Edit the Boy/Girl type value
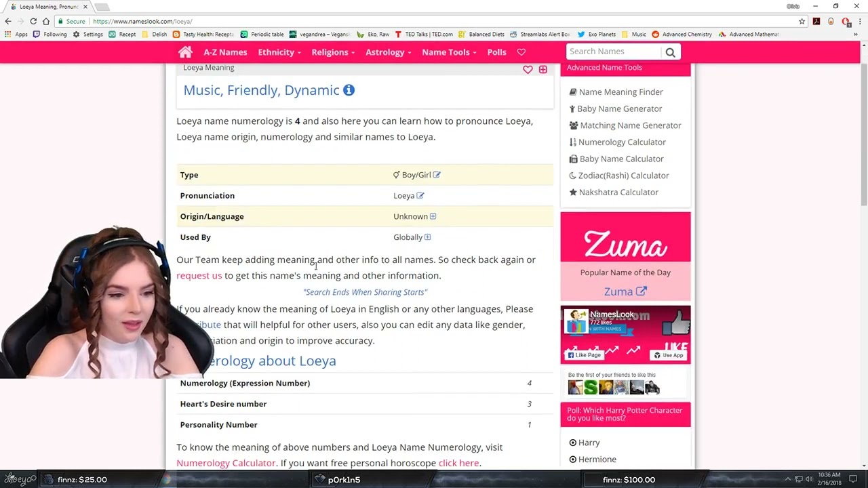This screenshot has height=488, width=868. click(437, 175)
